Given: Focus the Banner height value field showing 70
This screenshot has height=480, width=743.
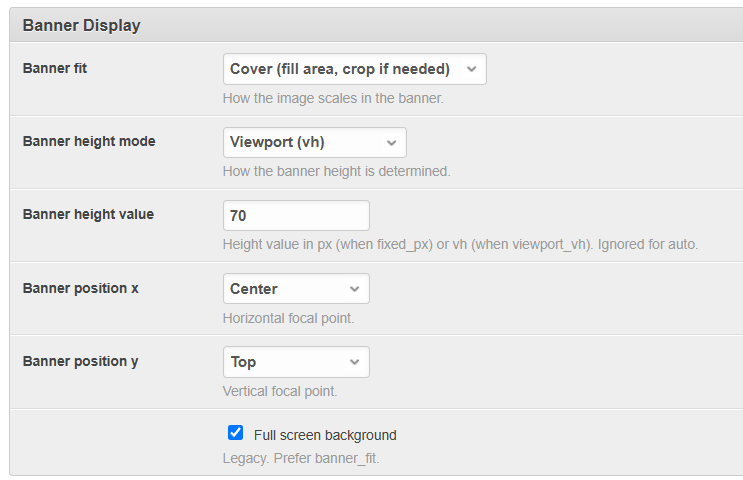Looking at the screenshot, I should (296, 215).
